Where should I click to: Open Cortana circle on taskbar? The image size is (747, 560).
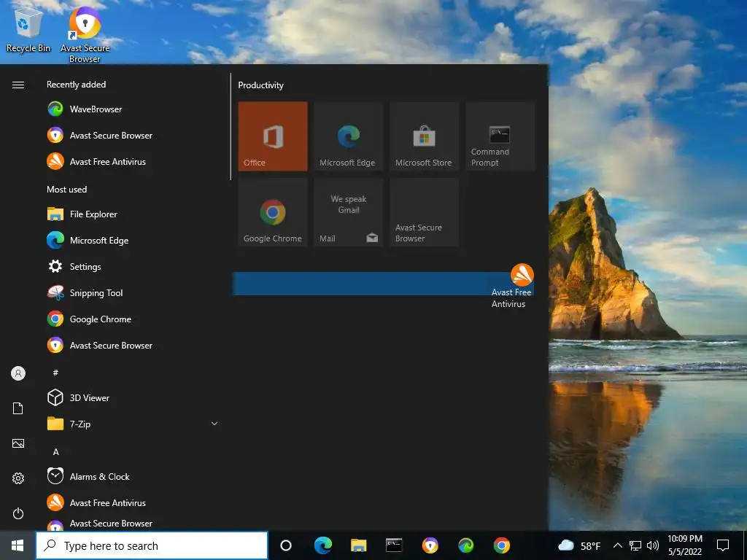pyautogui.click(x=286, y=545)
